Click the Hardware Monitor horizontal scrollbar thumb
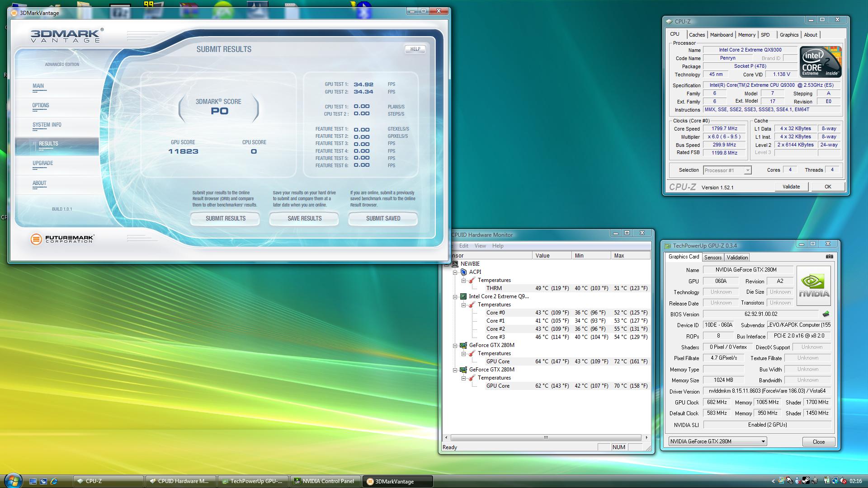The image size is (868, 488). [x=546, y=437]
